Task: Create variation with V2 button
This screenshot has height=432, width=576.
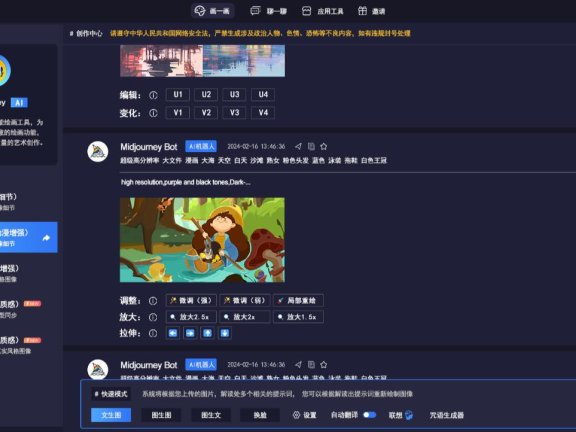Action: (x=206, y=112)
